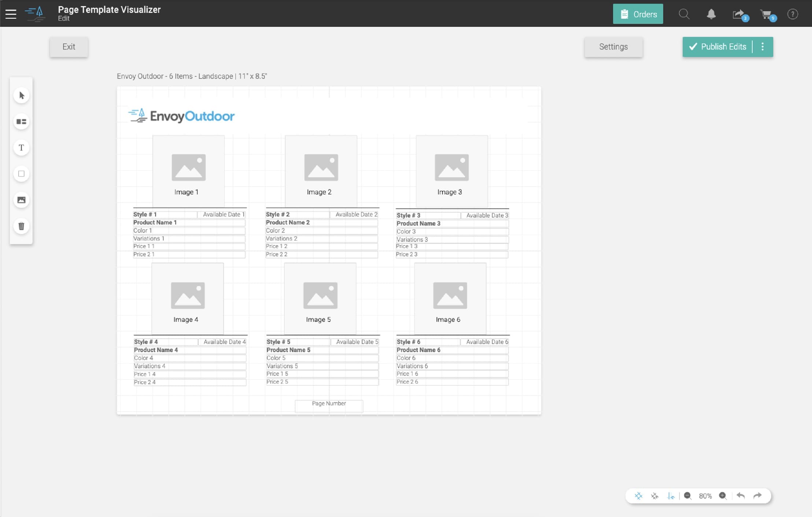Click the Orders menu item
812x517 pixels.
pyautogui.click(x=638, y=14)
